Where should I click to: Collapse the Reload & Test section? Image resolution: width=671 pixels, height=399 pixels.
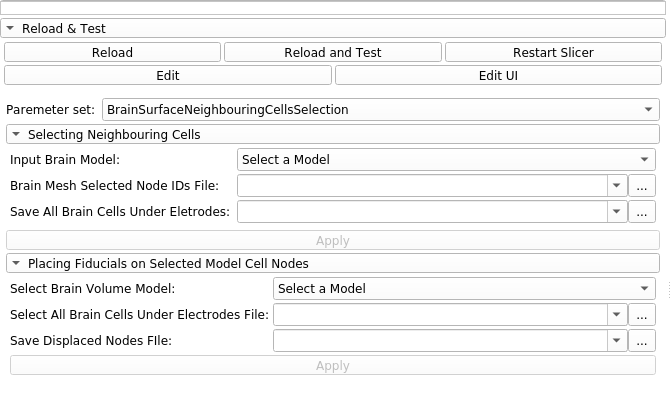click(x=333, y=29)
